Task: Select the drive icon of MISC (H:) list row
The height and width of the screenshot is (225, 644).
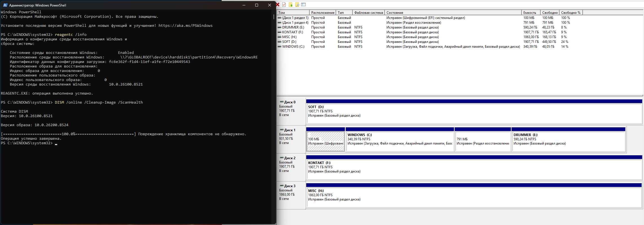Action: (x=279, y=37)
